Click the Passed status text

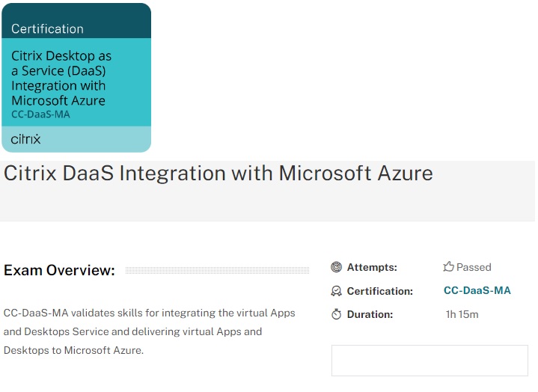[x=474, y=267]
